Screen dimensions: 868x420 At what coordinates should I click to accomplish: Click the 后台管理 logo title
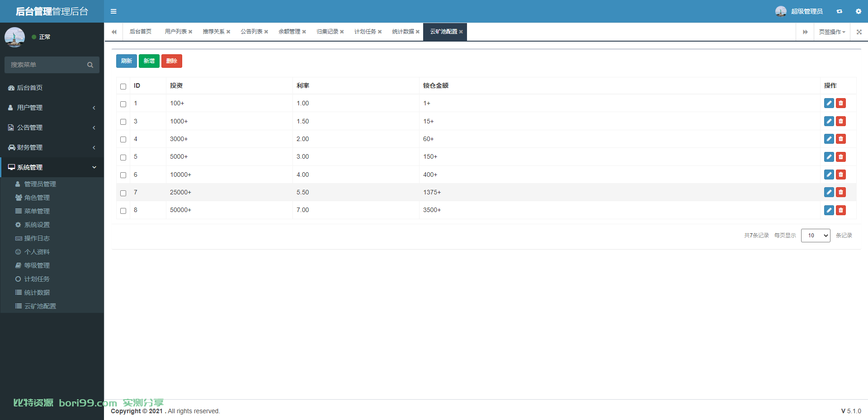point(52,11)
